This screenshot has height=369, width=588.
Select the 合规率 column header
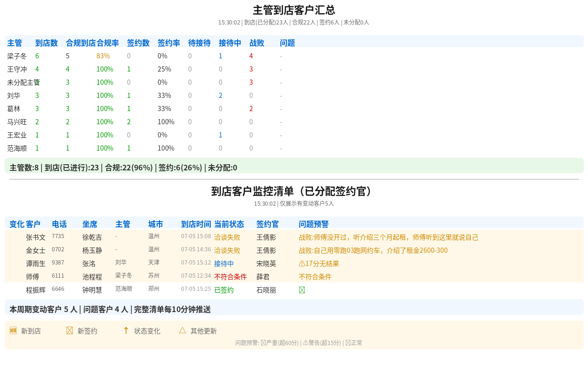pos(108,43)
